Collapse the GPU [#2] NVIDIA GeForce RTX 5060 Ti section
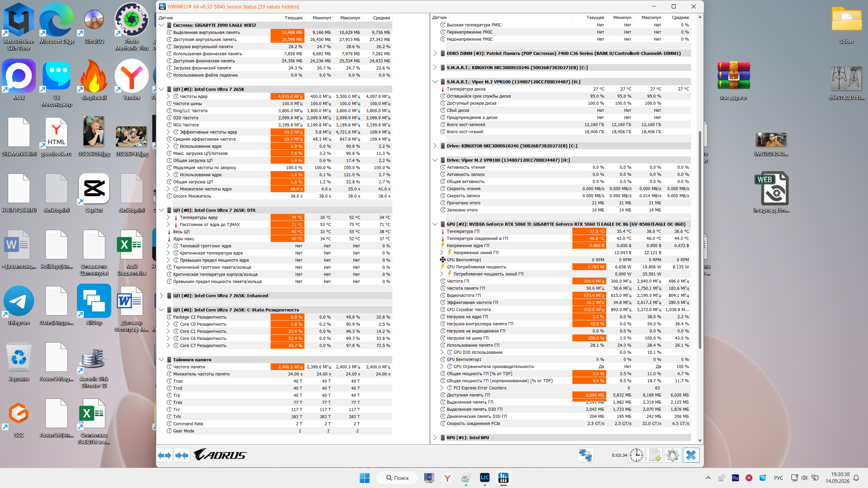Screen dimensions: 868x488 435,224
